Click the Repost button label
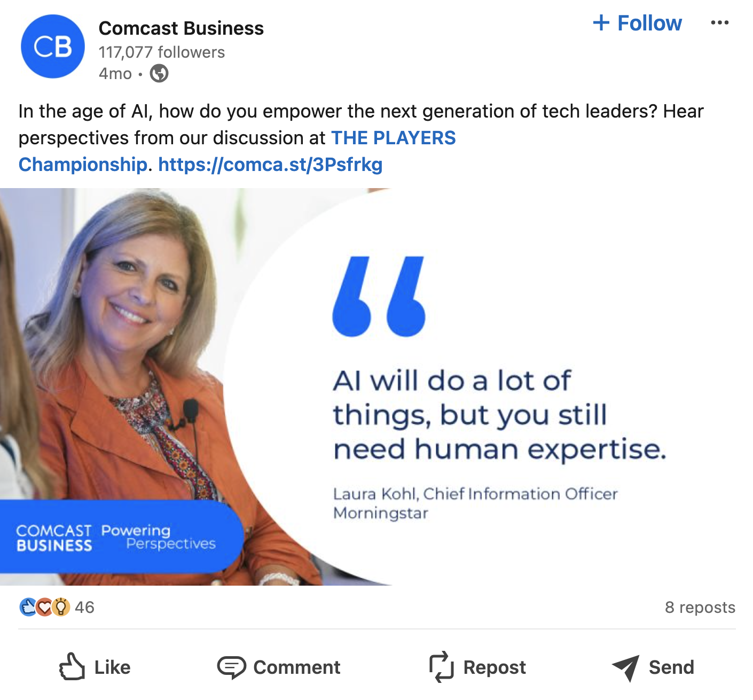Viewport: 753px width, 700px height. 495,667
